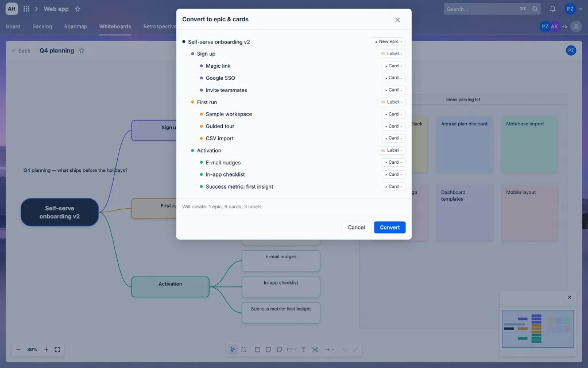This screenshot has height=368, width=588.
Task: Select the Activation mind map node
Action: click(x=170, y=287)
